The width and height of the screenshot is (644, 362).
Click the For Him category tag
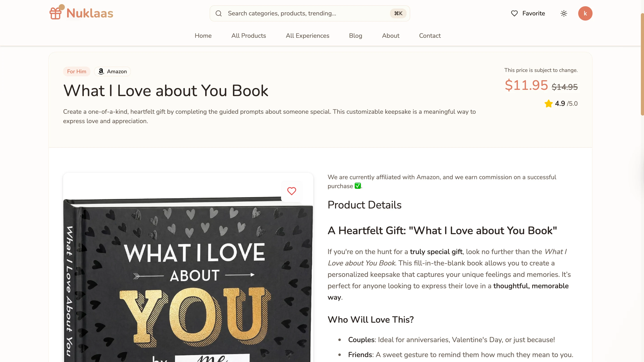[77, 72]
